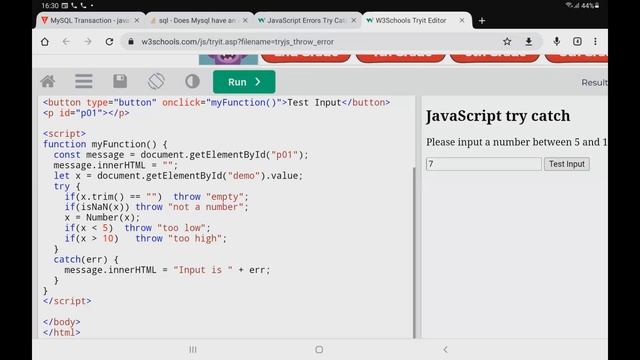640x360 pixels.
Task: Run the code with the Run button
Action: 244,82
